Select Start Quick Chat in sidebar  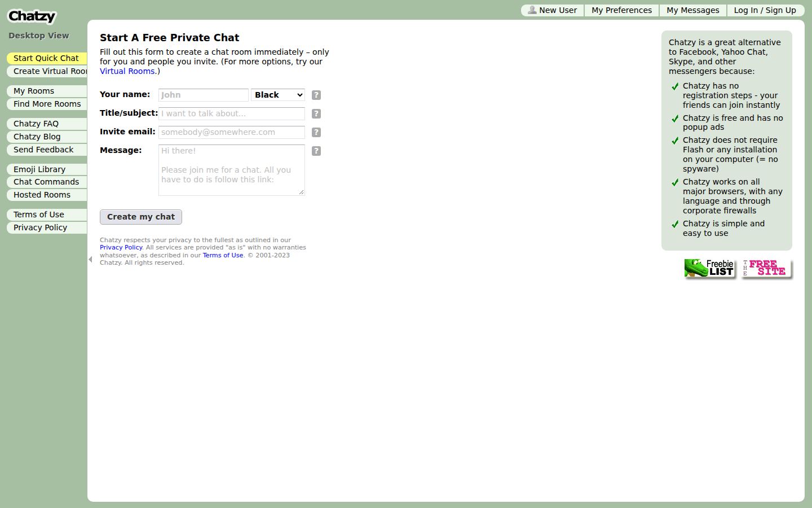(47, 58)
